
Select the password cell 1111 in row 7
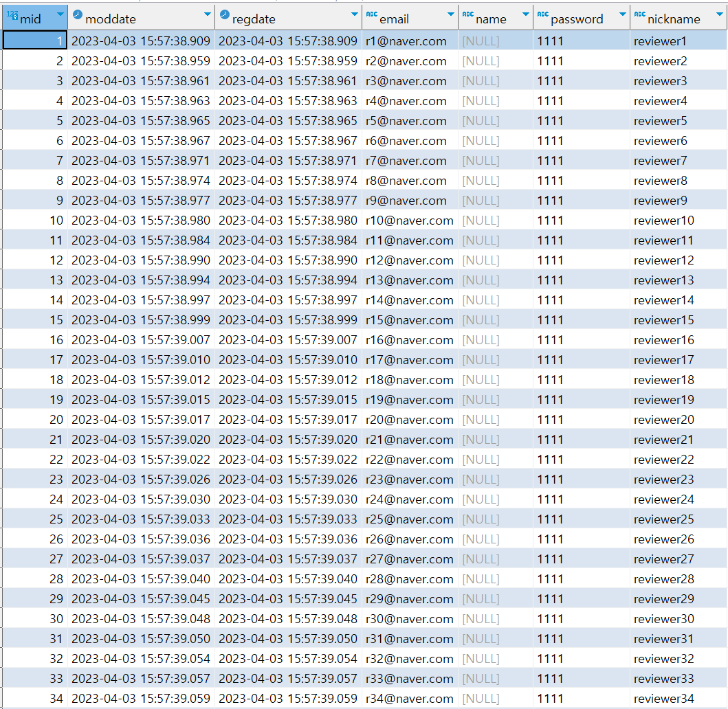(x=582, y=161)
